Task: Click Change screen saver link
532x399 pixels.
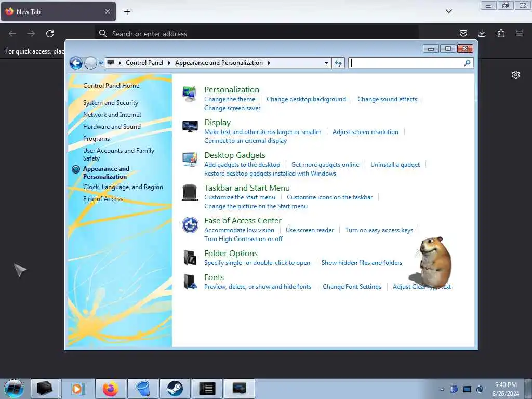Action: (x=232, y=108)
